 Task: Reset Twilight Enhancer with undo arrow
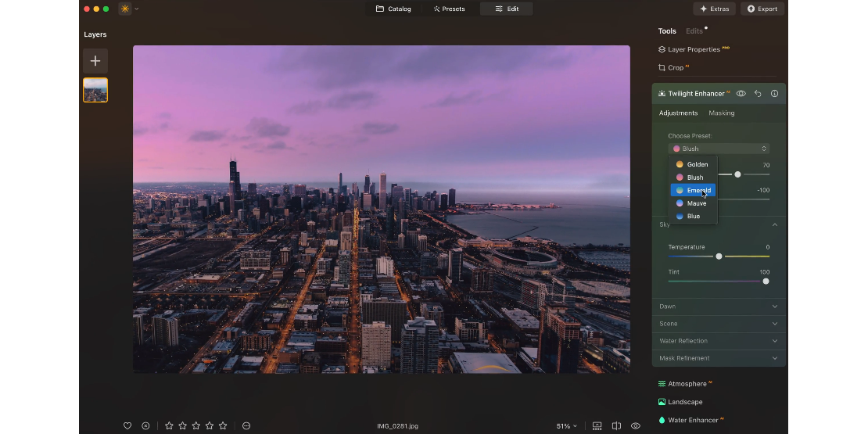point(758,94)
